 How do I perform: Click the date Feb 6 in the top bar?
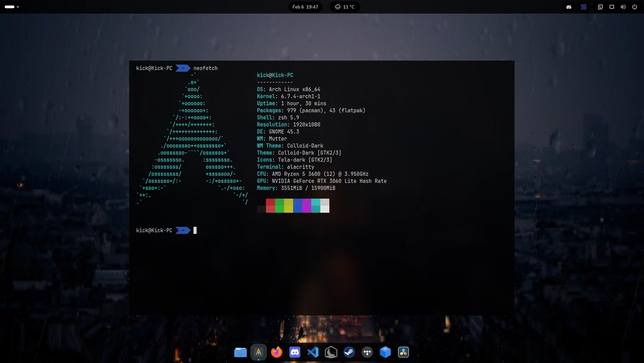tap(298, 7)
